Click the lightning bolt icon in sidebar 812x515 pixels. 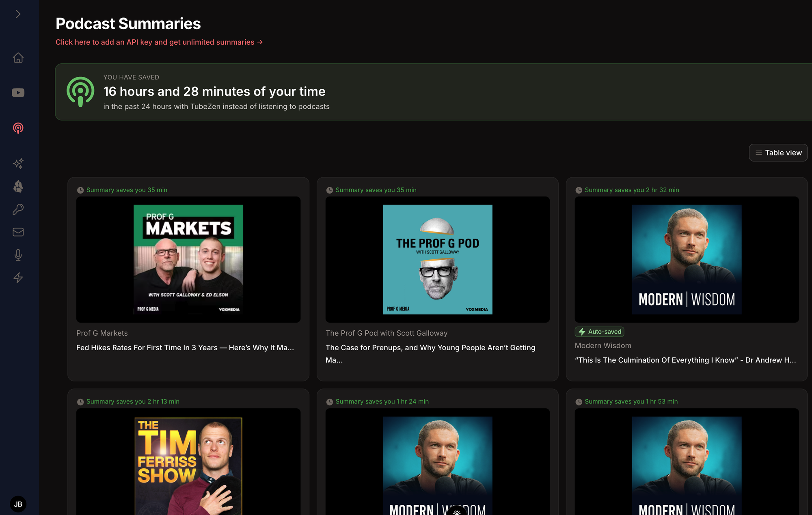click(18, 278)
